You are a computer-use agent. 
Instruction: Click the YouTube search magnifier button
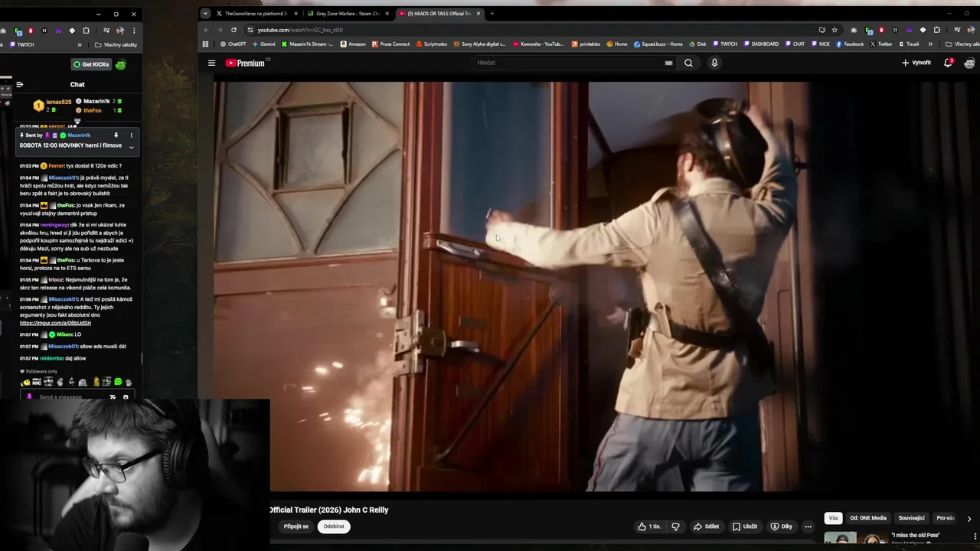688,63
